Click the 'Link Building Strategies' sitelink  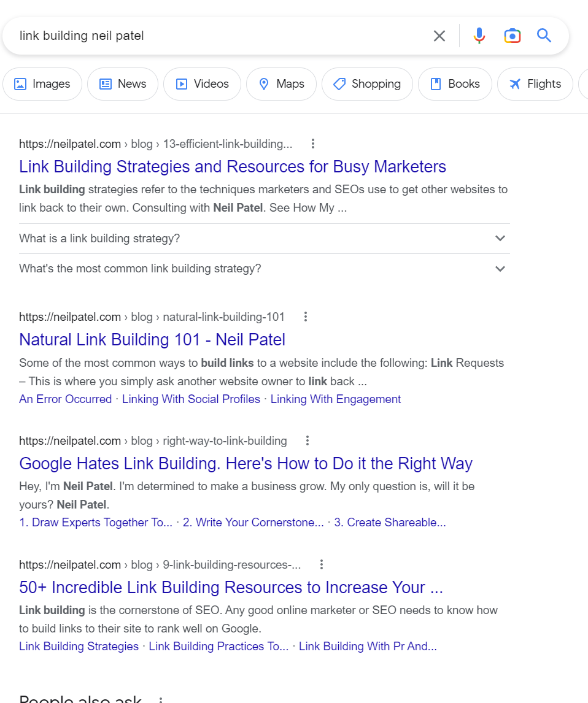coord(79,646)
